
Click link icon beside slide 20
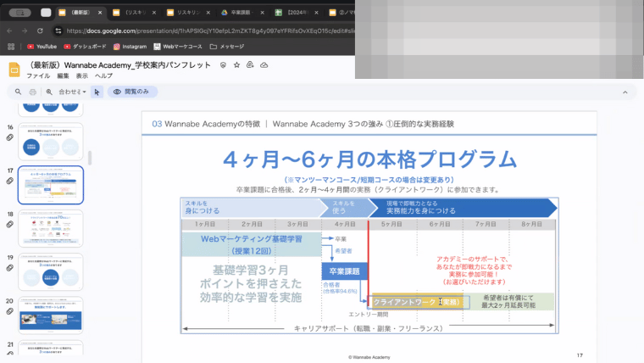10,311
